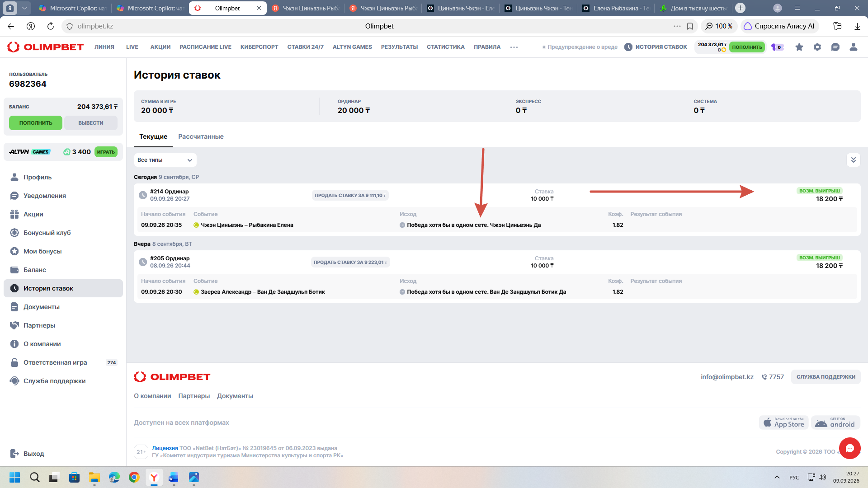Screen dimensions: 868x488
Task: Click the sidebar green ПОПОЛНИТЬ button
Action: 36,123
